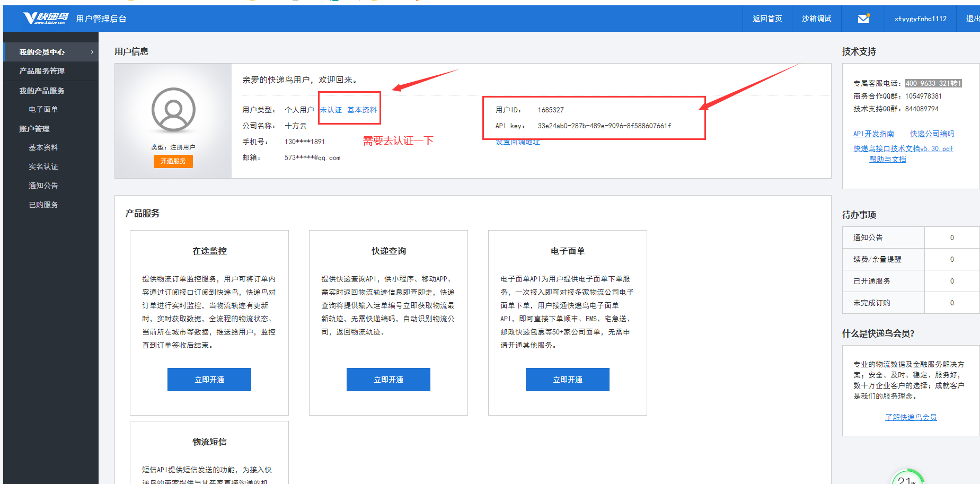980x484 pixels.
Task: Click phone number 130****1891
Action: pos(305,142)
